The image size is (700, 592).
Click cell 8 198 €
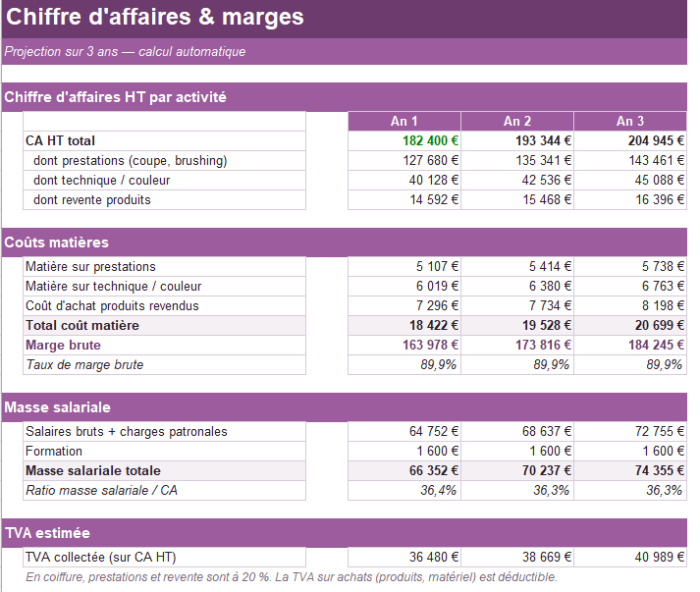click(x=630, y=306)
